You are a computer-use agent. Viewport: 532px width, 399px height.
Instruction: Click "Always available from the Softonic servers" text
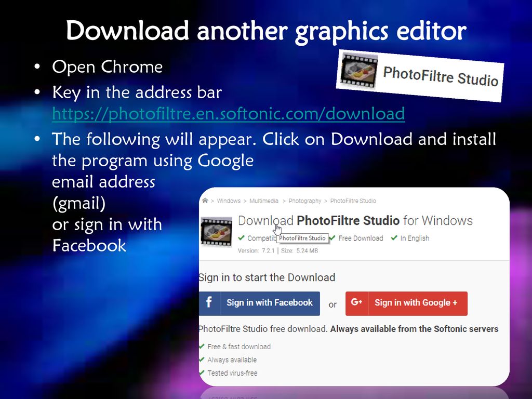click(414, 329)
